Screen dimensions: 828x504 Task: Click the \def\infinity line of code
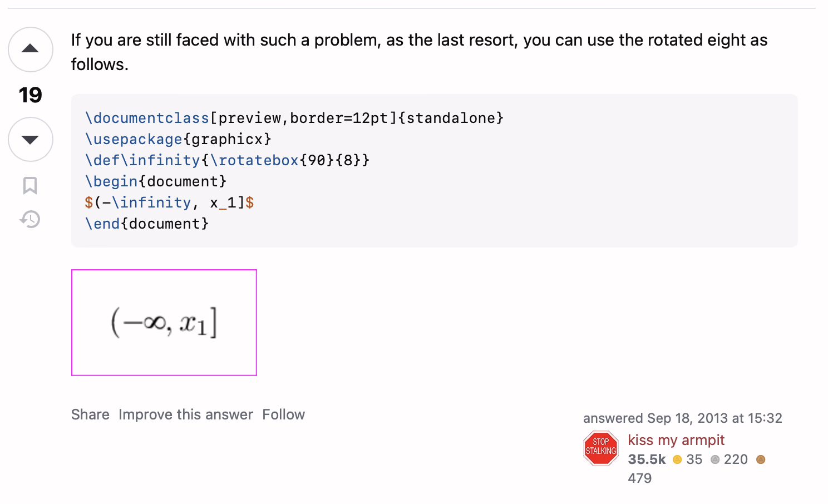[x=227, y=160]
